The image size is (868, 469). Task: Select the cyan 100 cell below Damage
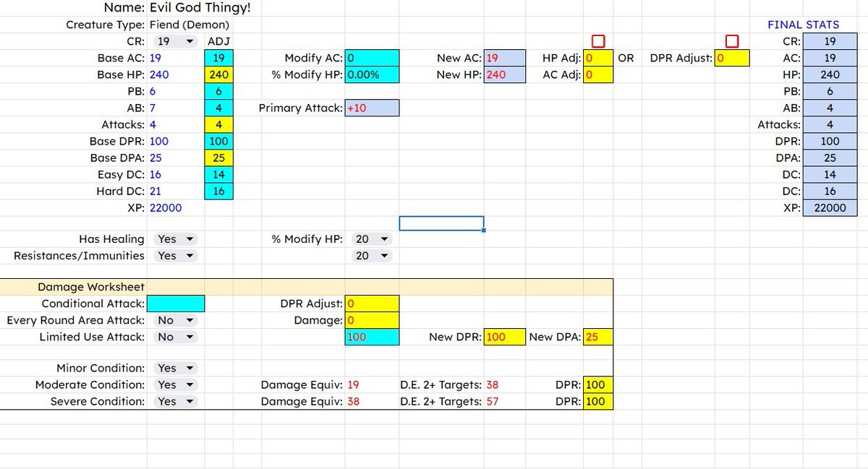[372, 337]
